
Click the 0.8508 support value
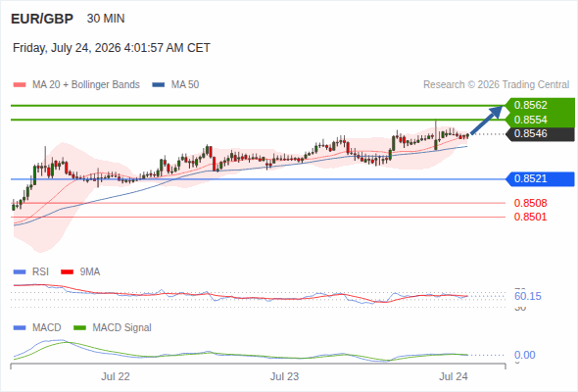pos(530,203)
